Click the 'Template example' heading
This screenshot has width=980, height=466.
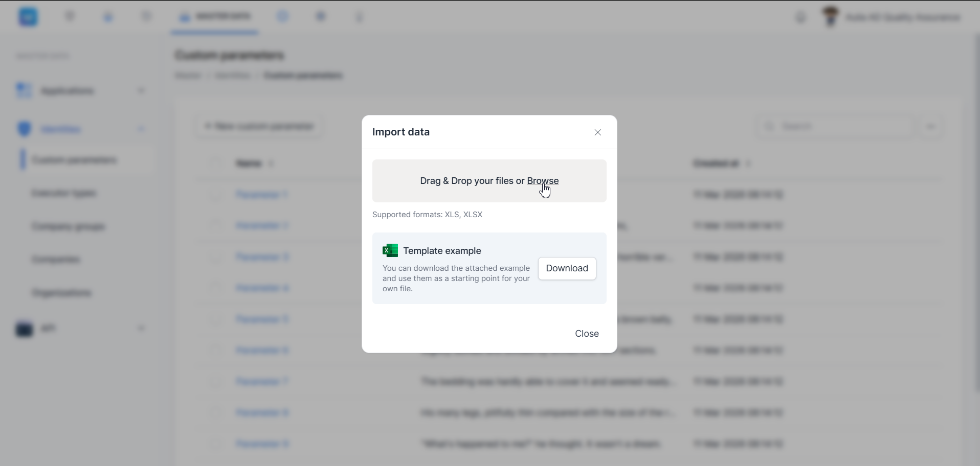pyautogui.click(x=442, y=251)
